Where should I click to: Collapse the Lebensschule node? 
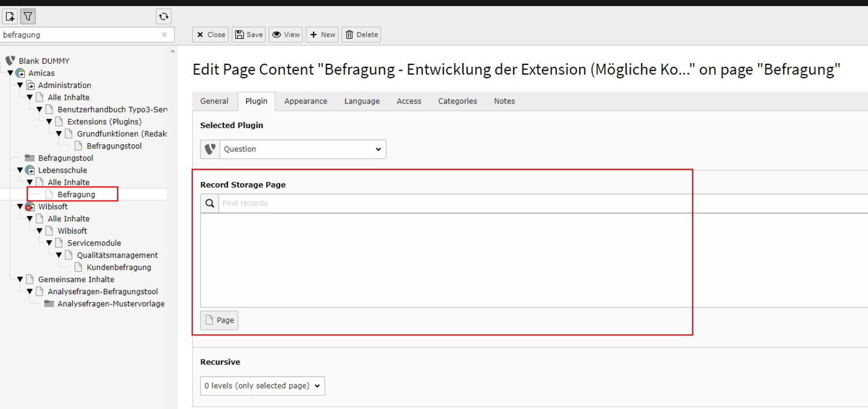20,170
